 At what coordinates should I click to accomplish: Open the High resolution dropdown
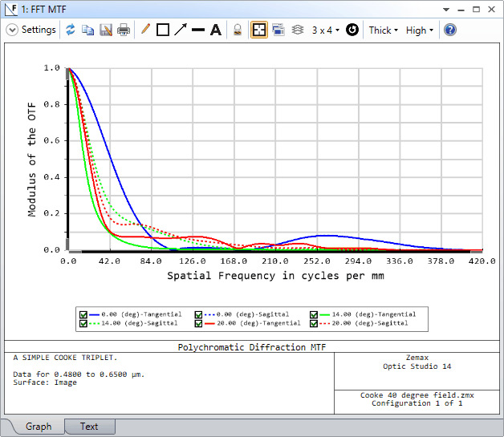point(419,30)
